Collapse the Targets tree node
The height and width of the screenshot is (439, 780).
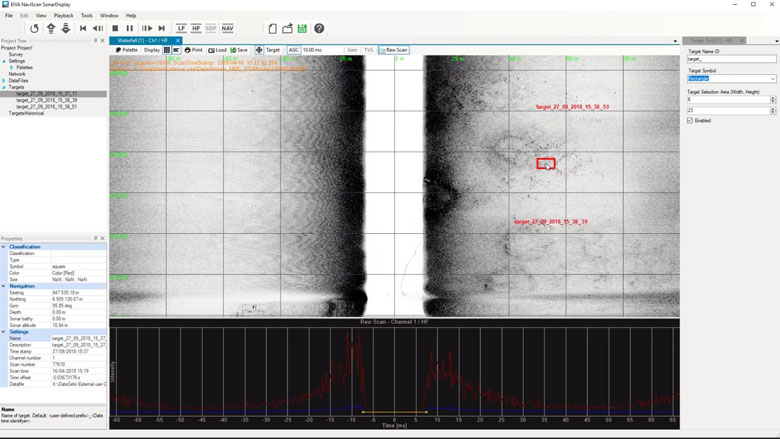tap(4, 87)
